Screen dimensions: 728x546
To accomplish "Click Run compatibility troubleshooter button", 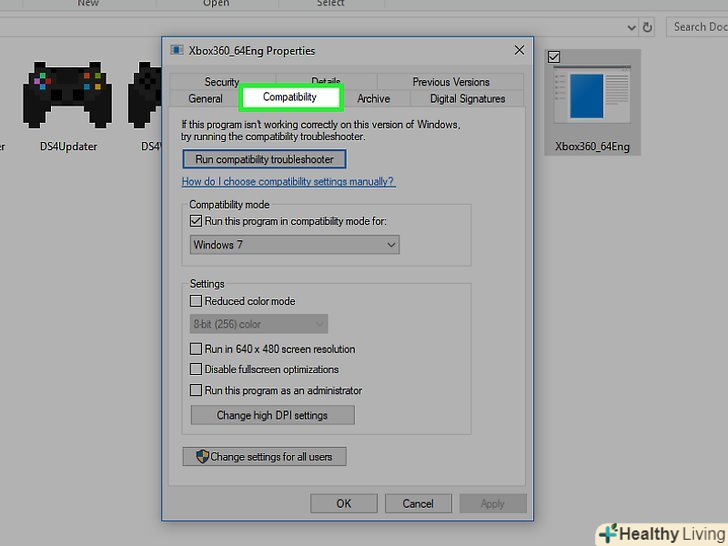I will (264, 159).
